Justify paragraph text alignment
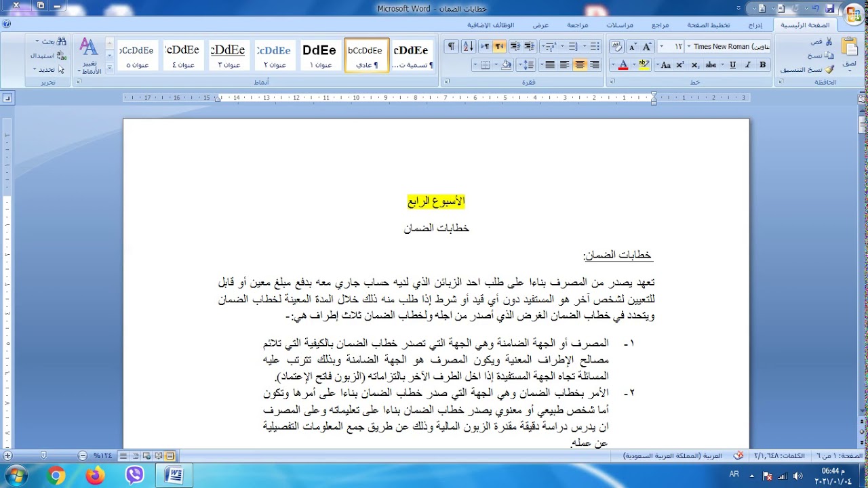 point(550,65)
